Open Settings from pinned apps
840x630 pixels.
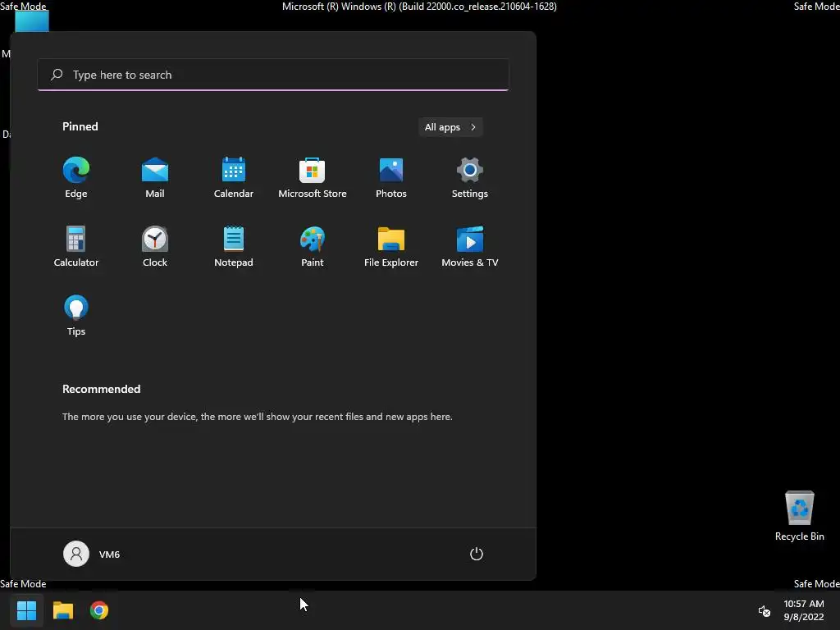[470, 178]
